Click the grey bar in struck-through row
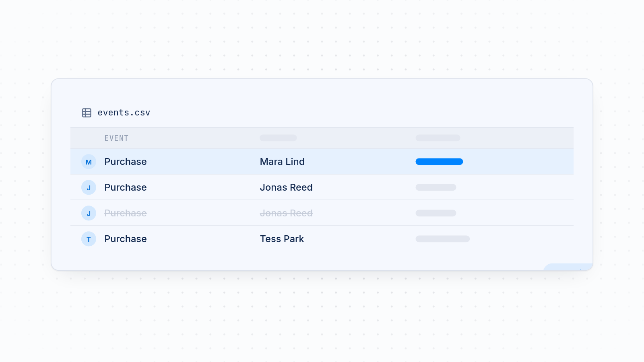644x362 pixels. click(x=436, y=213)
